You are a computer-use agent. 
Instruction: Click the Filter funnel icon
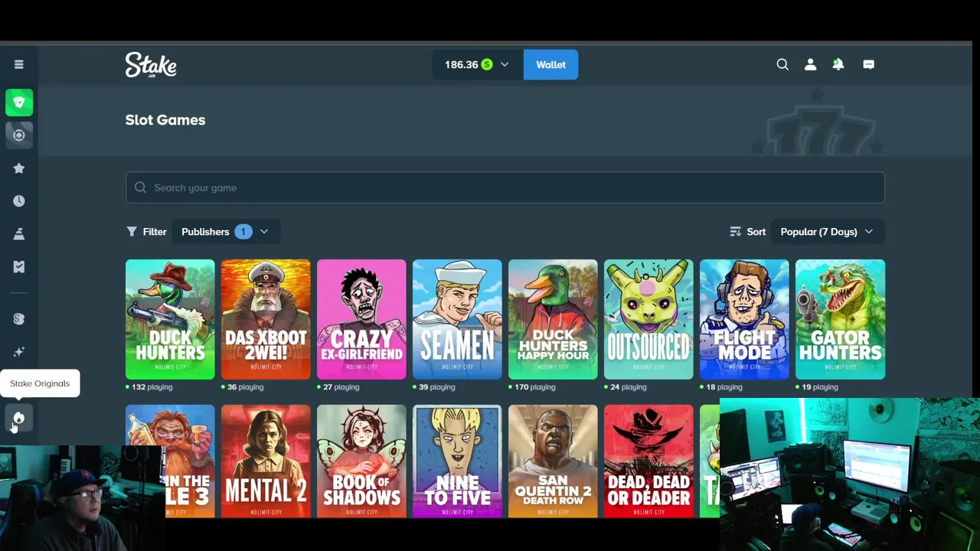(x=132, y=232)
